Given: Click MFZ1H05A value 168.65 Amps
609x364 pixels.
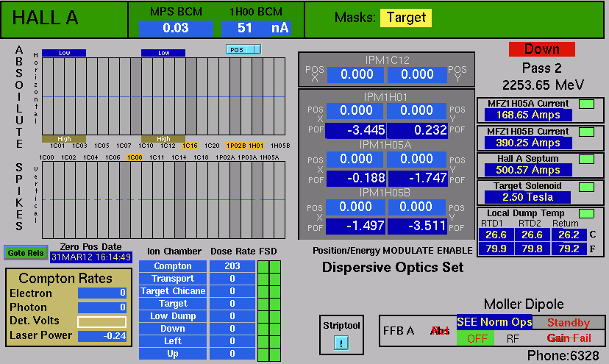Looking at the screenshot, I should (x=528, y=115).
